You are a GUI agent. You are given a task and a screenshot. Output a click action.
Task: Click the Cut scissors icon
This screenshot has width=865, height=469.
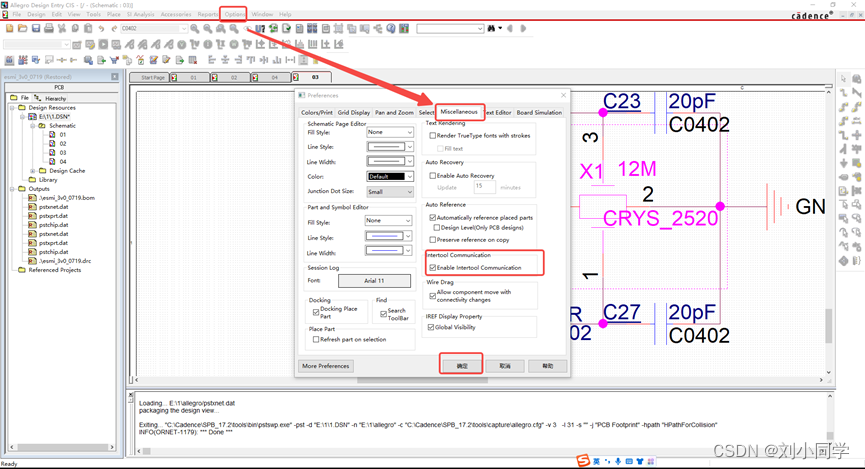pyautogui.click(x=62, y=29)
